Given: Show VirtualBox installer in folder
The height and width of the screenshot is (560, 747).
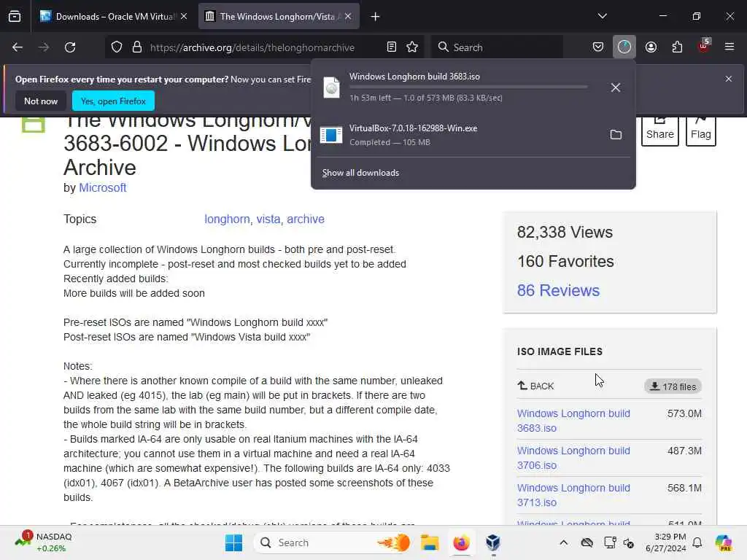Looking at the screenshot, I should 616,135.
